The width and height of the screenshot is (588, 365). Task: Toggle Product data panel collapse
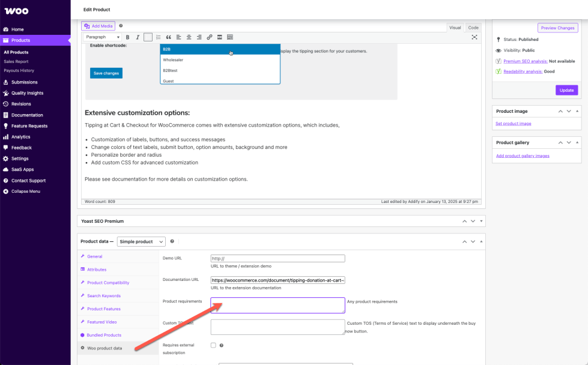point(481,241)
